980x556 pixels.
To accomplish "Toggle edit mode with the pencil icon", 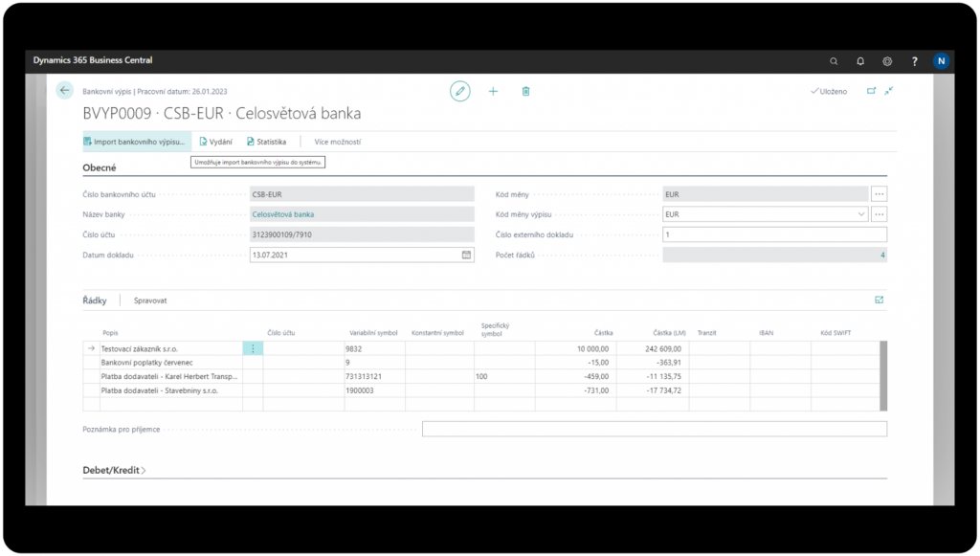I will coord(460,91).
